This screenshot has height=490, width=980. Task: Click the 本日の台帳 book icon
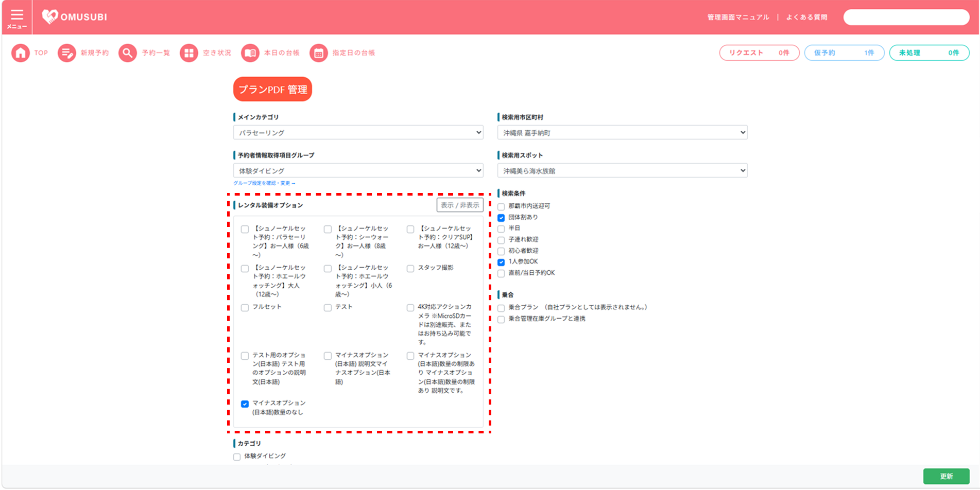pyautogui.click(x=250, y=53)
